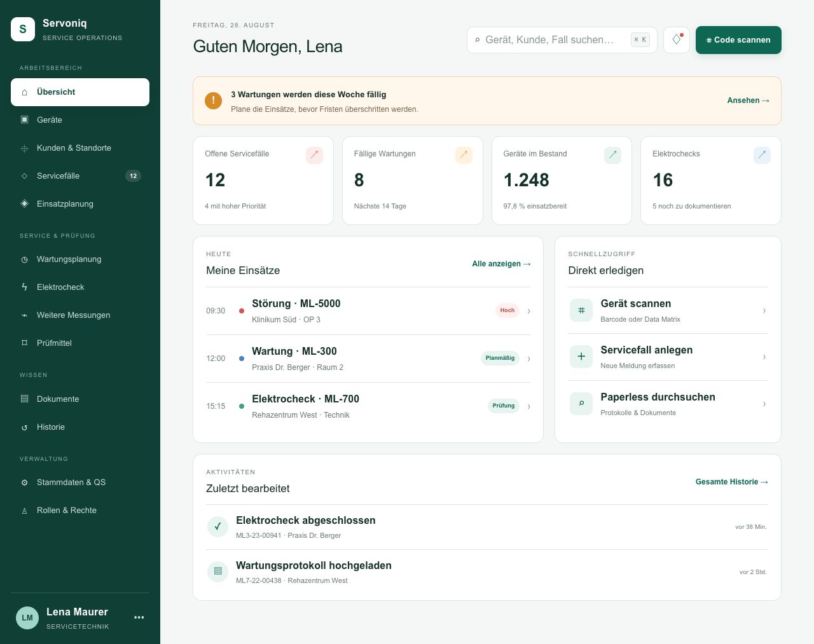Click the timestamp vor 38 Min.
Screen dimensions: 814x644
click(751, 527)
